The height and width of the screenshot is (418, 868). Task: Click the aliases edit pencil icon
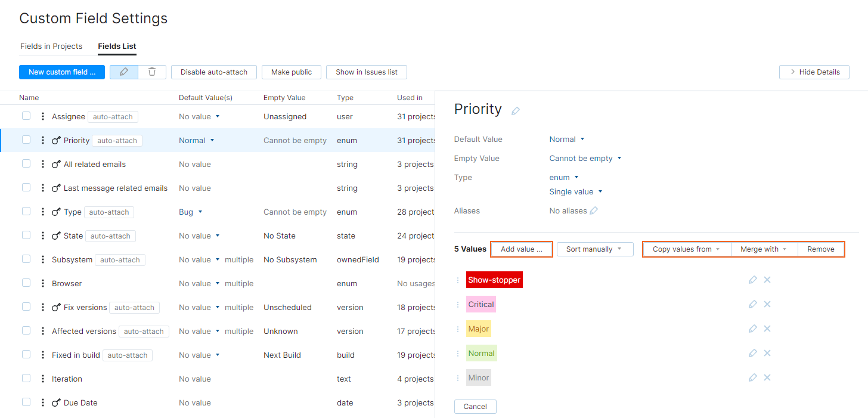click(x=594, y=210)
